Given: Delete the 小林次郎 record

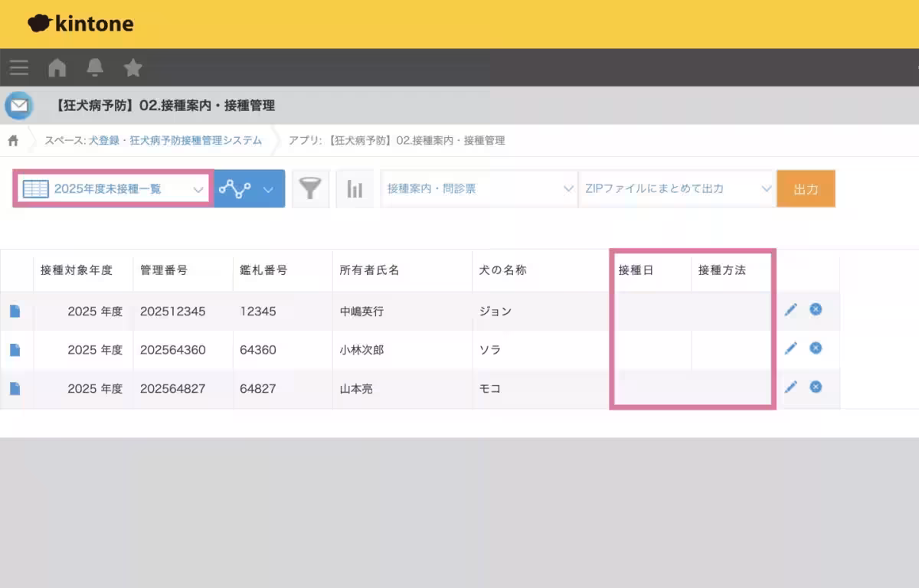Looking at the screenshot, I should tap(816, 348).
